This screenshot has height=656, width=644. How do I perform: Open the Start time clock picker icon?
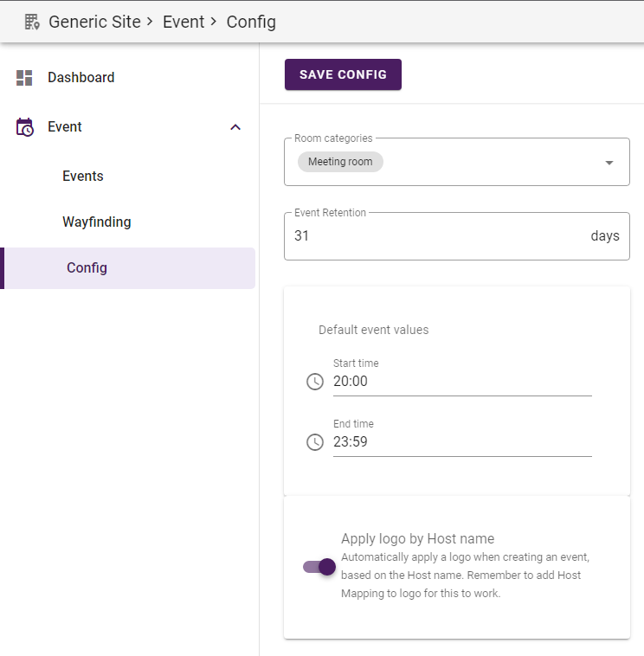(x=315, y=382)
